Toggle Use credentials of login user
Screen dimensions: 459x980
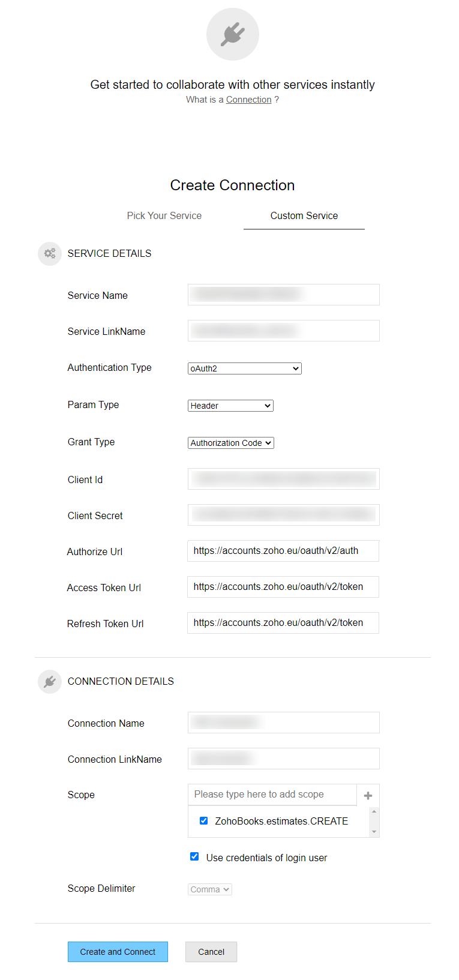194,856
